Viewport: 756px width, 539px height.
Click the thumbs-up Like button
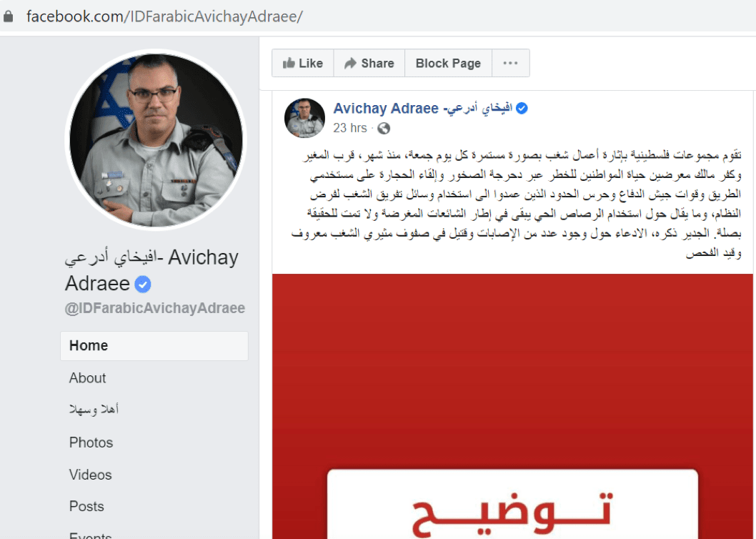point(303,63)
